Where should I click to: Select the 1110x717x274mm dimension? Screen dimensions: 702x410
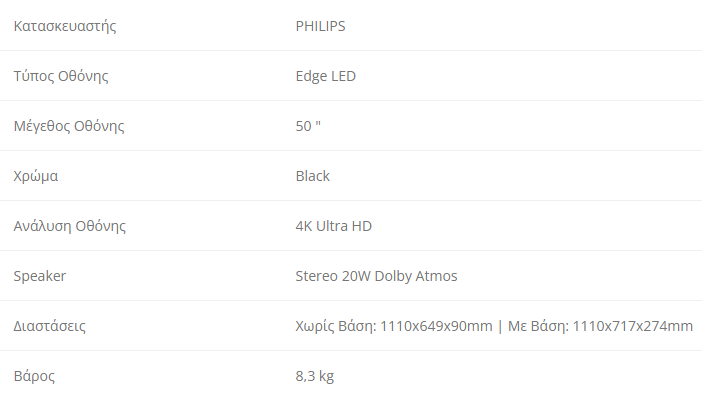[x=632, y=326]
